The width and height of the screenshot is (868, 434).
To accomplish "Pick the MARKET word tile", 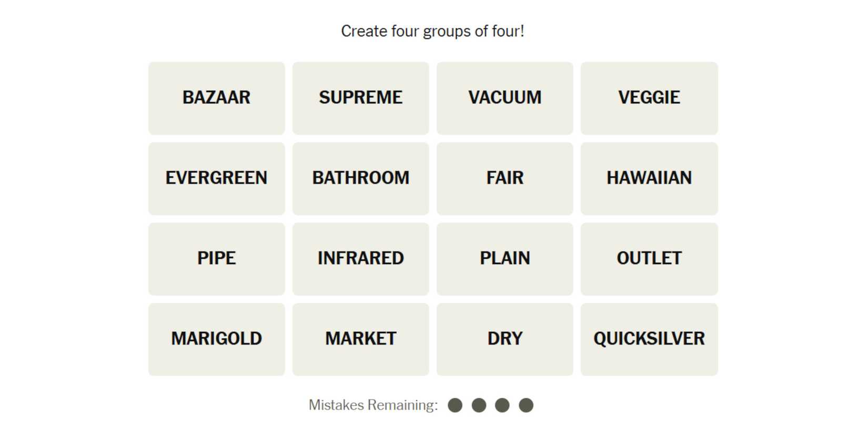I will tap(360, 339).
